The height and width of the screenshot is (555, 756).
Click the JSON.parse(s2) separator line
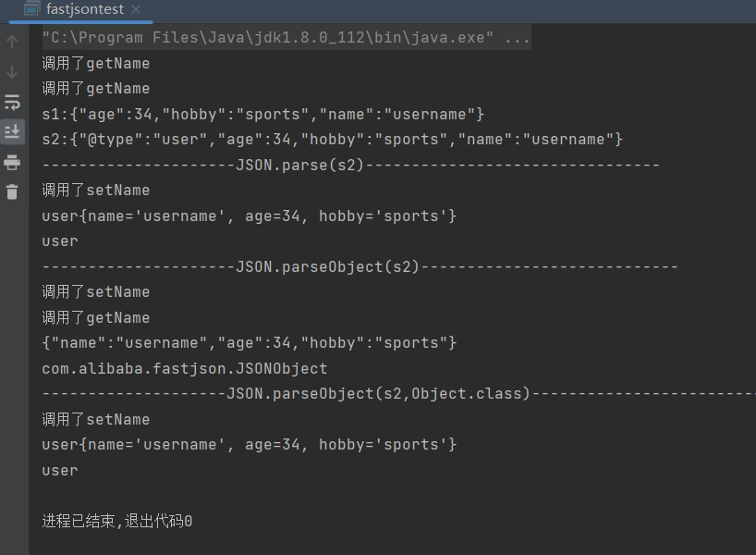351,165
